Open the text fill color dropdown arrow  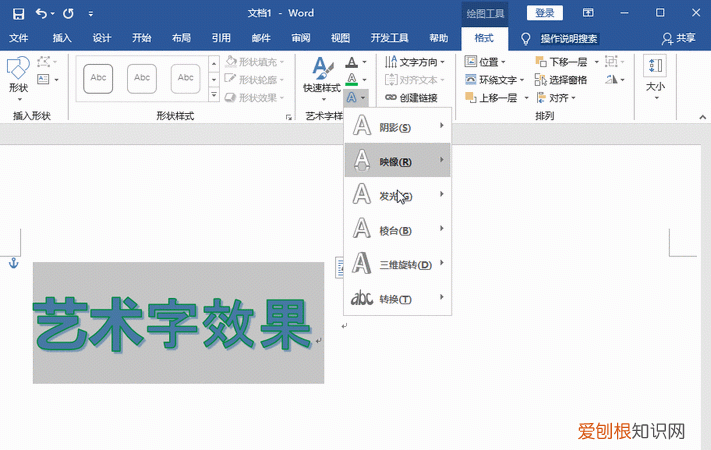365,62
